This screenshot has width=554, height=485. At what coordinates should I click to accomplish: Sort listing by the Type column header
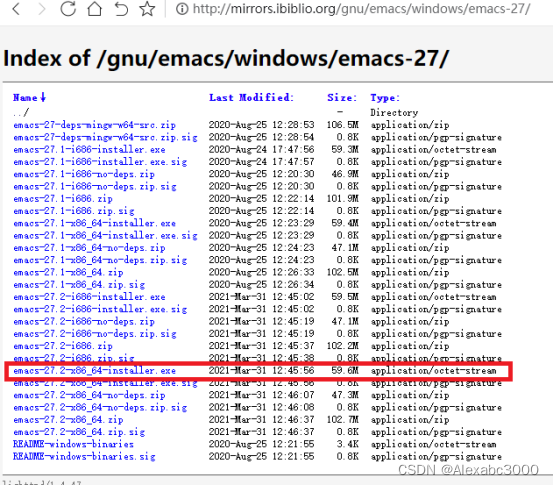pyautogui.click(x=385, y=97)
